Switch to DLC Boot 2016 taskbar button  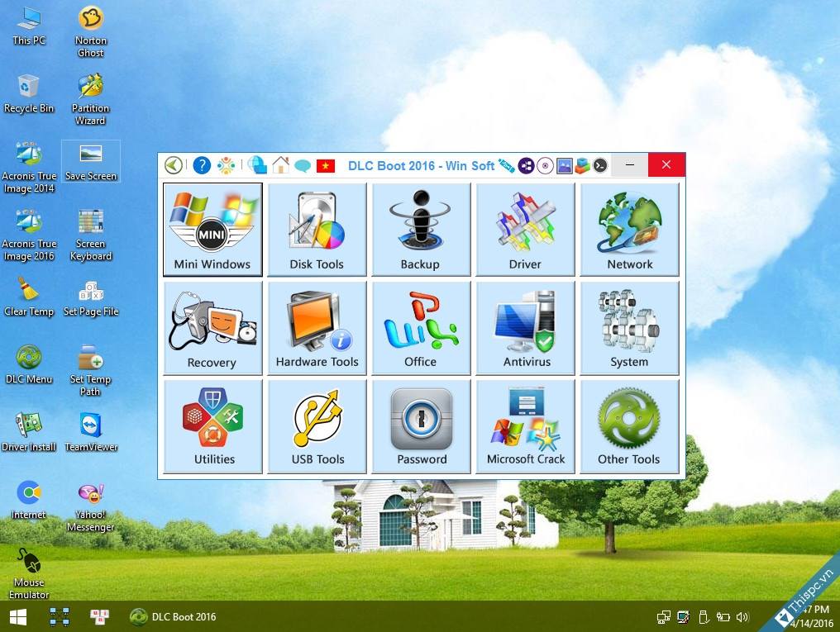173,617
